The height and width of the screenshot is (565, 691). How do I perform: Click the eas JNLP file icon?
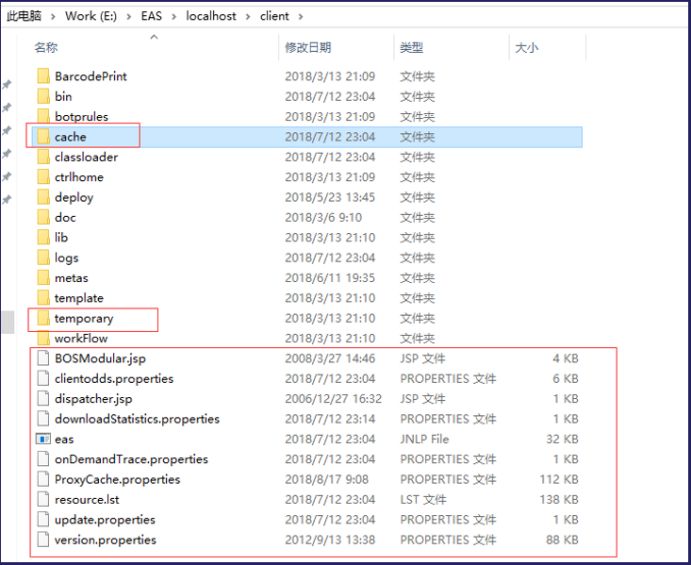click(43, 439)
